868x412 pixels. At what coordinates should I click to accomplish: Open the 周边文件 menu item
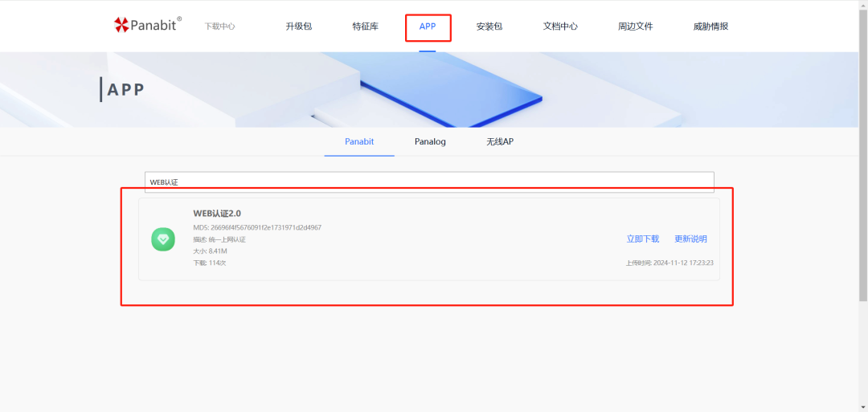[x=636, y=26]
